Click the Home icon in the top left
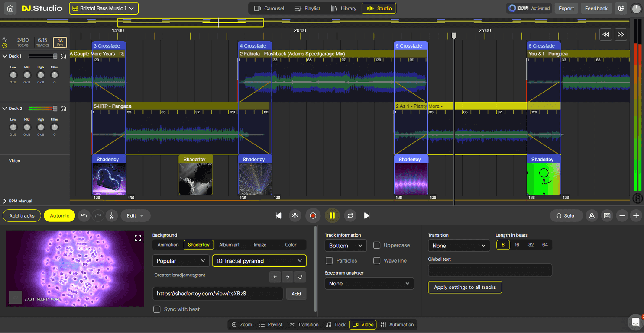 [x=10, y=8]
